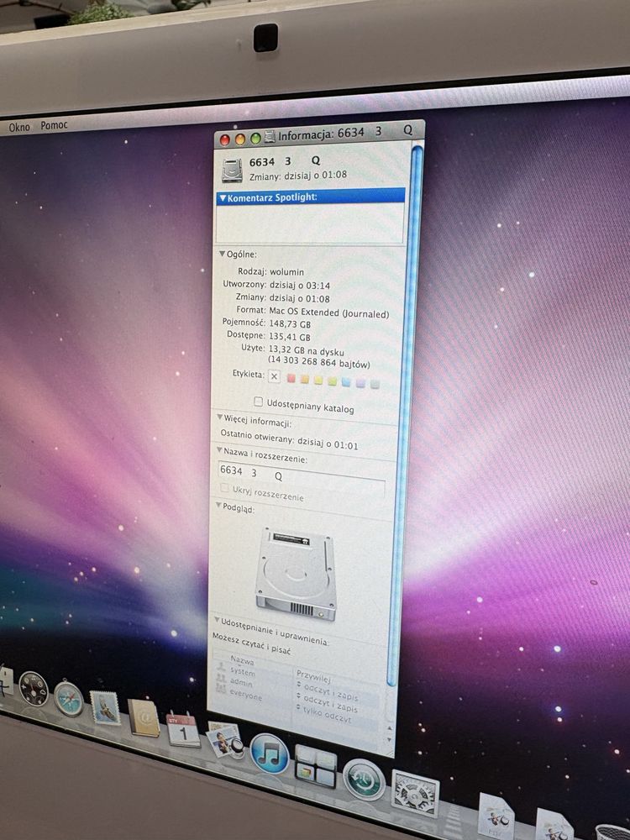Open the second document file beside Trash
Viewport: 630px width, 840px height.
point(554,825)
